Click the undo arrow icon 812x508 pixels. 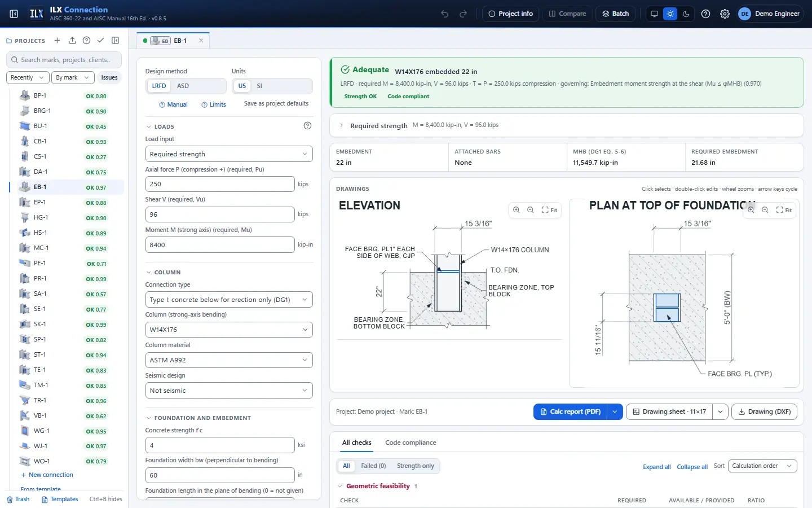[445, 14]
